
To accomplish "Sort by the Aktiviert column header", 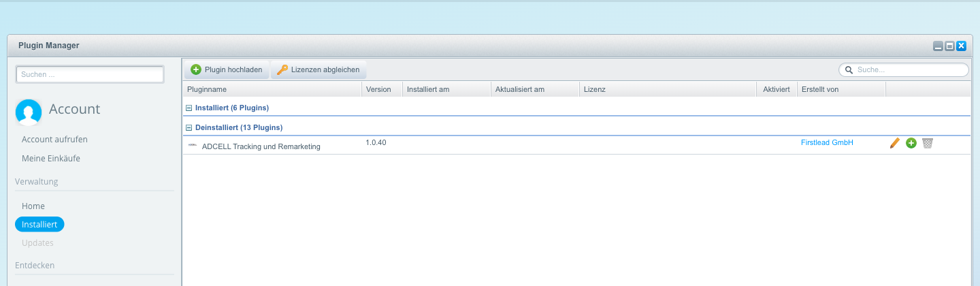I will [x=777, y=89].
